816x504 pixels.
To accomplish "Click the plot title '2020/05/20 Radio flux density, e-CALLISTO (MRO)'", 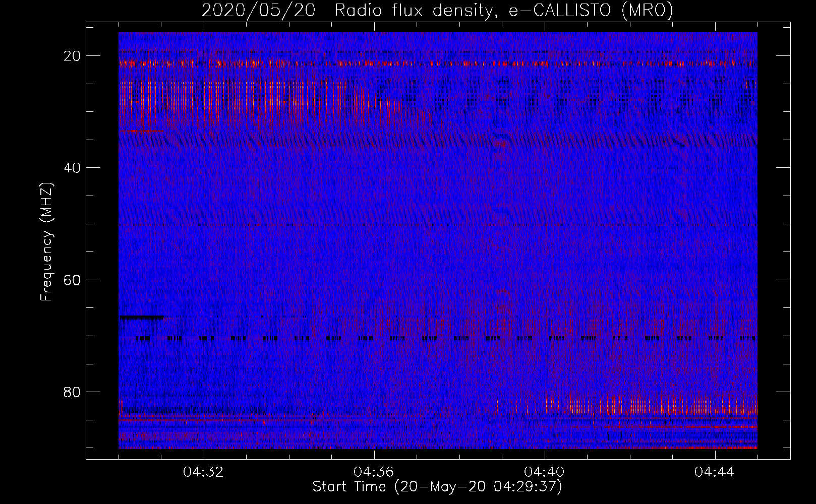I will click(437, 10).
